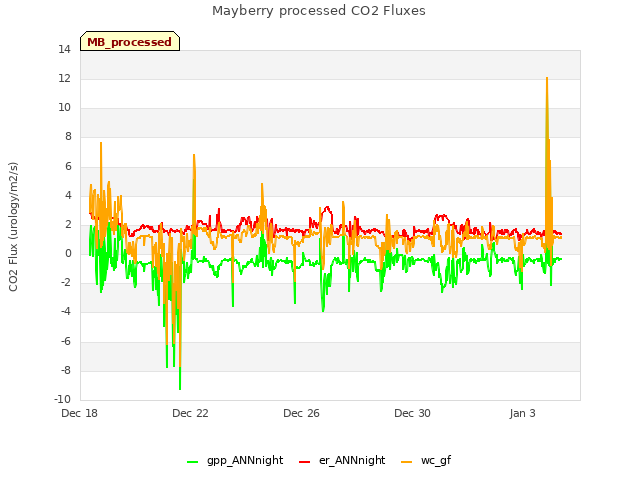Click the y-axis value -6
Image resolution: width=640 pixels, height=480 pixels.
66,341
